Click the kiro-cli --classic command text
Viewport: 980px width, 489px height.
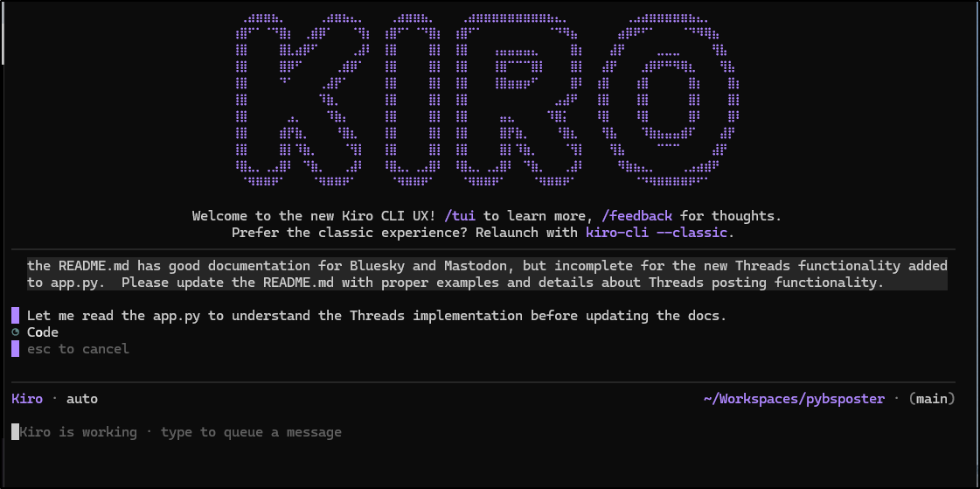point(657,233)
